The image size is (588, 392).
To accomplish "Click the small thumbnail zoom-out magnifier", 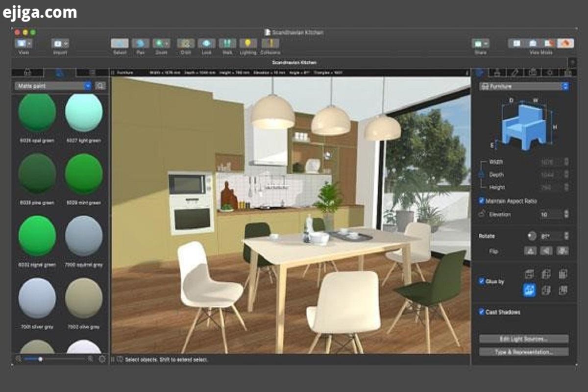I will pyautogui.click(x=19, y=359).
